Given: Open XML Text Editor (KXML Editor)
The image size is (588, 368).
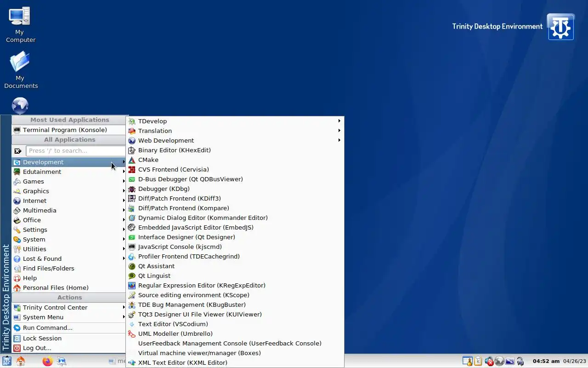Looking at the screenshot, I should pos(235,362).
